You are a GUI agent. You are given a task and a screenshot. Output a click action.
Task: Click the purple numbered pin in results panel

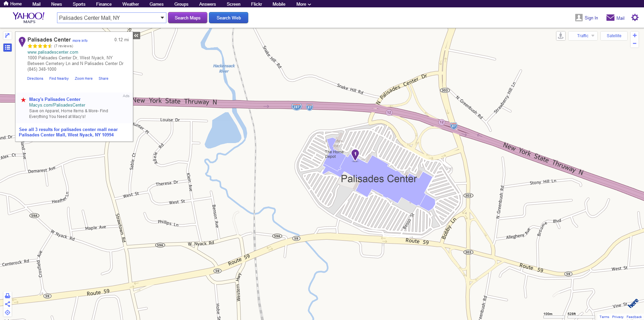tap(22, 42)
